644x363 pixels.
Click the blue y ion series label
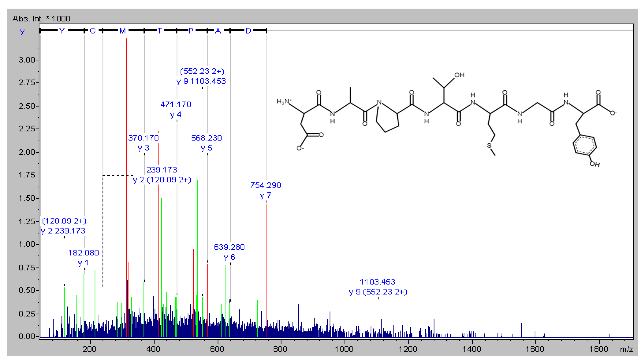coord(23,31)
